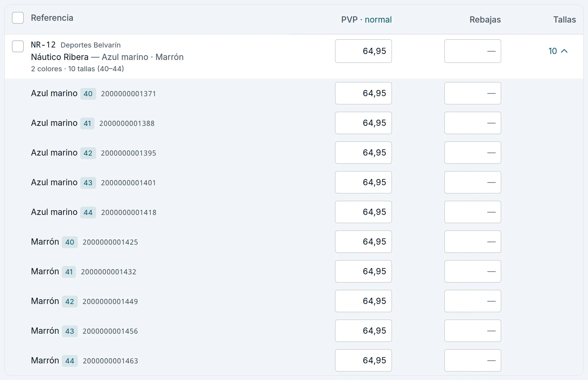588x380 pixels.
Task: Set Rebajas for Azul marino 40
Action: tap(473, 93)
